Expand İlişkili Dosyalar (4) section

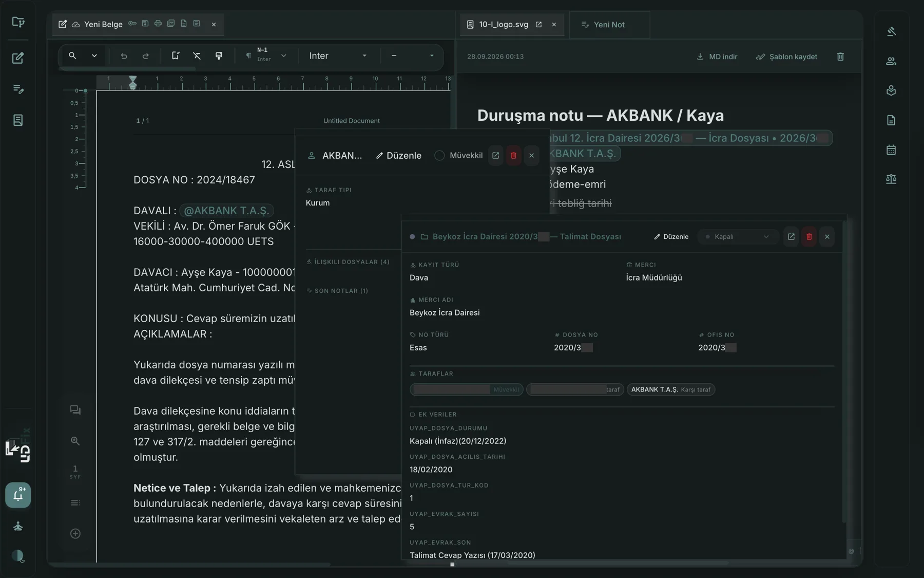(x=348, y=262)
